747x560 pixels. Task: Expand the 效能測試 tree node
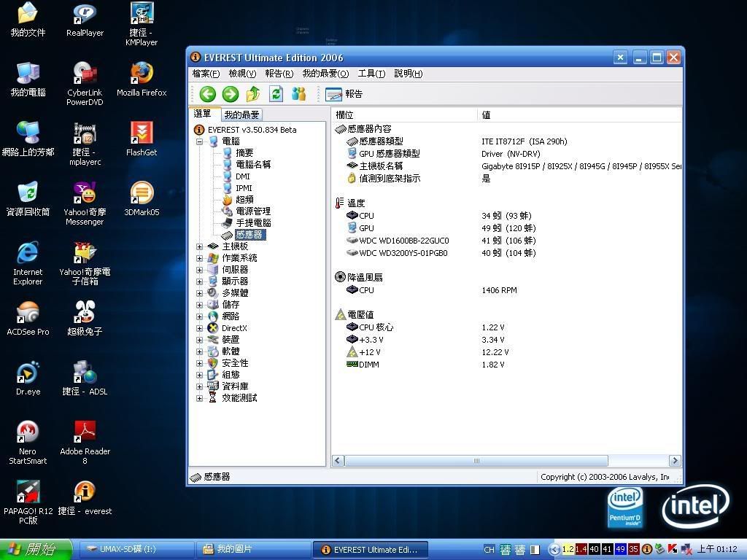pyautogui.click(x=199, y=398)
